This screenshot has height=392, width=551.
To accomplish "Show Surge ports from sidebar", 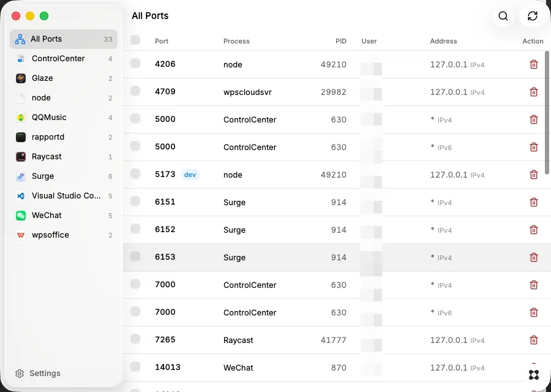I will (x=64, y=176).
